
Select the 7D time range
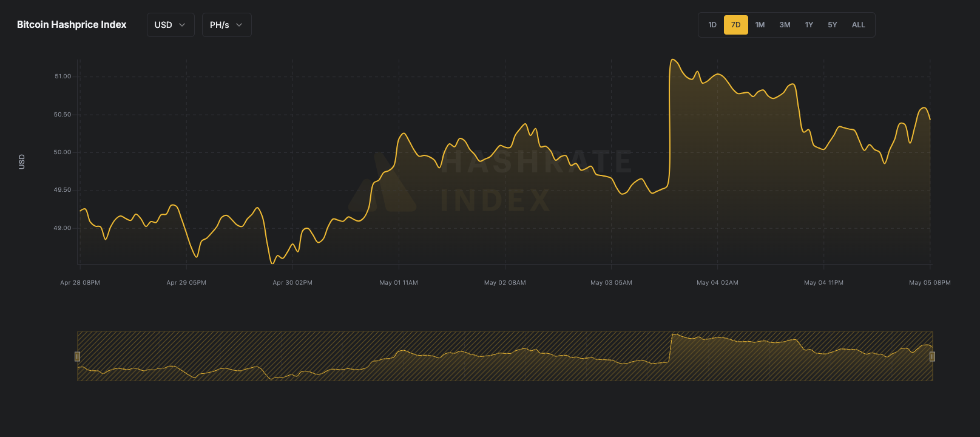[x=735, y=25]
